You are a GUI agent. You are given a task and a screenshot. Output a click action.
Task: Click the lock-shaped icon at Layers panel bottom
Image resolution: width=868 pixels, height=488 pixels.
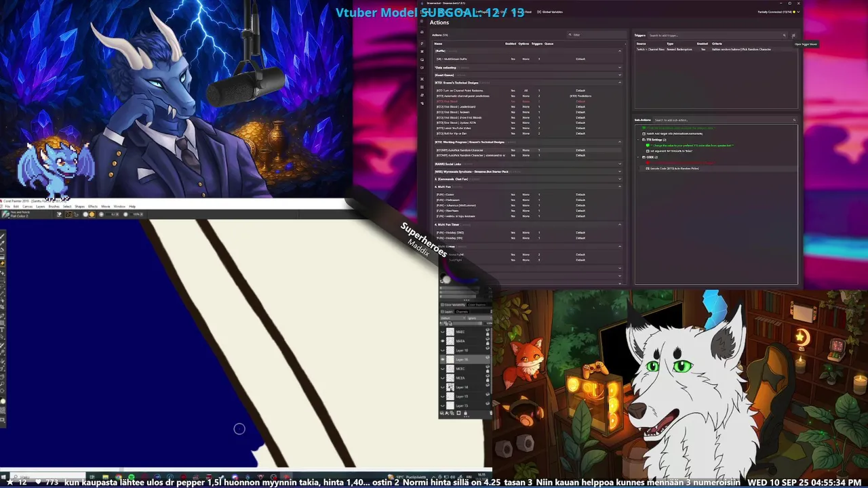(x=465, y=413)
